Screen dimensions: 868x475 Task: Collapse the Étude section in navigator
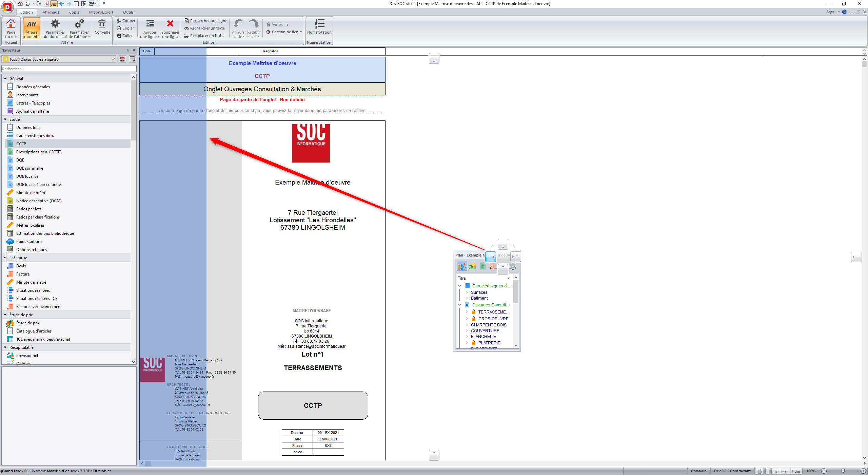click(5, 119)
